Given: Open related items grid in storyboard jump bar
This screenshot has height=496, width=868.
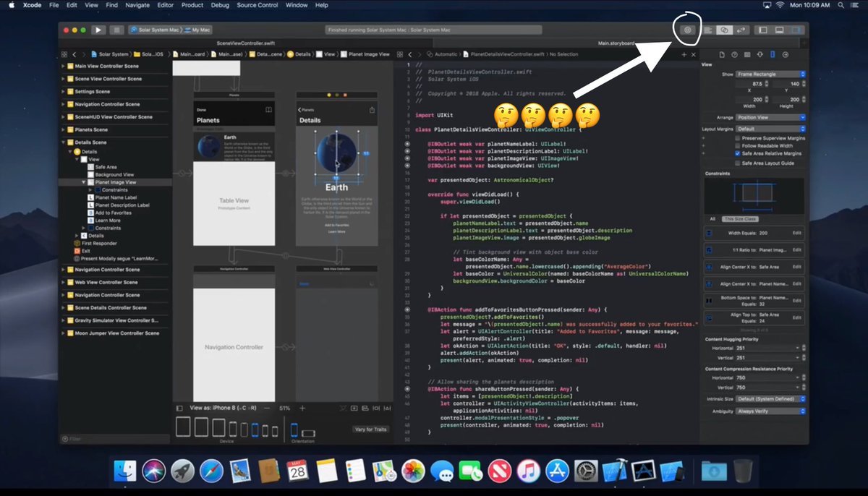Looking at the screenshot, I should tap(64, 54).
